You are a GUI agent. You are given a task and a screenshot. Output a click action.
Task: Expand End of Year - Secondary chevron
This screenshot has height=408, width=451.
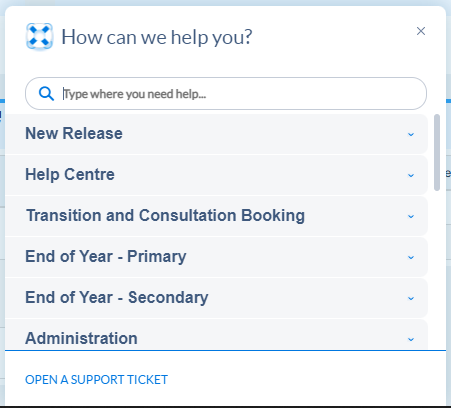click(x=411, y=298)
